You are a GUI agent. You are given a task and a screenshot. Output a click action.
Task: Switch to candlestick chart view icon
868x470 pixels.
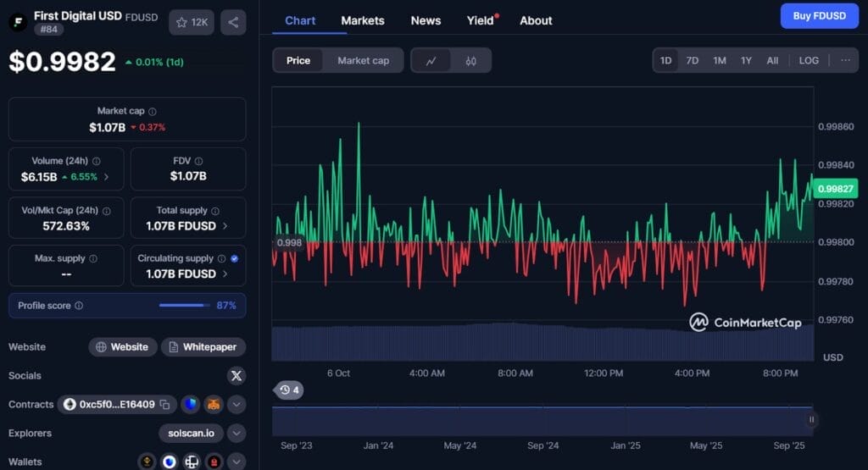[x=470, y=61]
